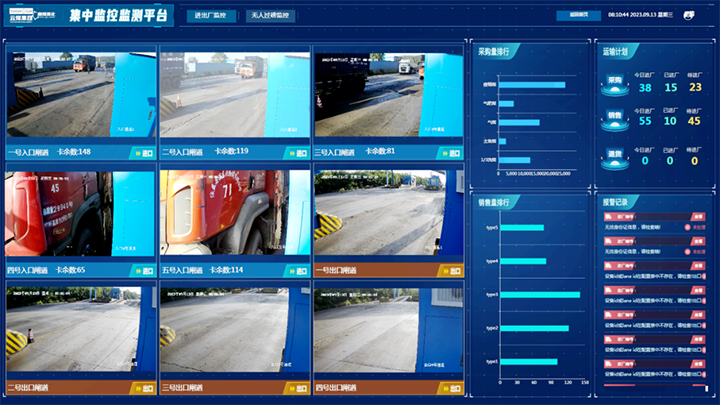Click the 进口 tag on 五号入口闸道

click(x=298, y=270)
